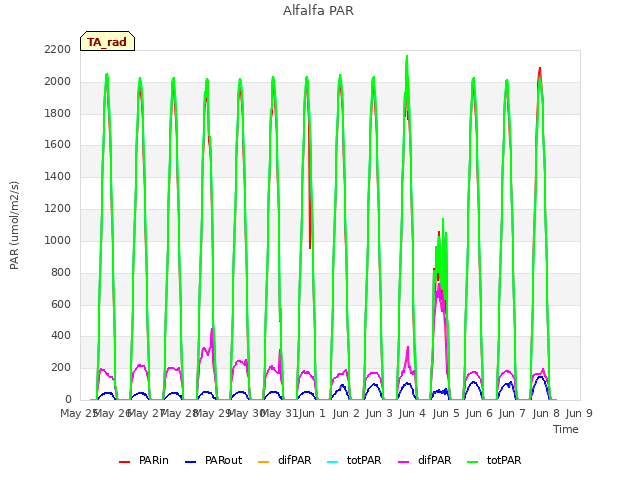The width and height of the screenshot is (640, 480).
Task: Click the 1400 y-axis tick label
Action: (58, 177)
